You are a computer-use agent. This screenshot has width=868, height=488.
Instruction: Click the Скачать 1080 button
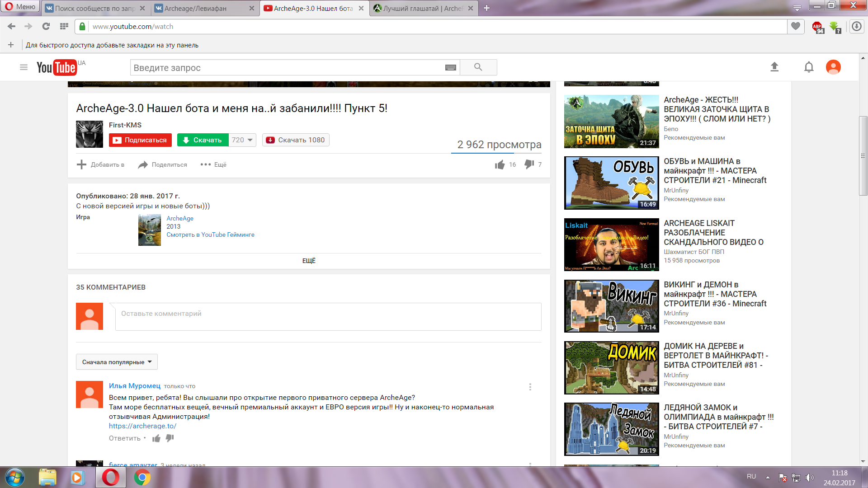click(x=296, y=140)
